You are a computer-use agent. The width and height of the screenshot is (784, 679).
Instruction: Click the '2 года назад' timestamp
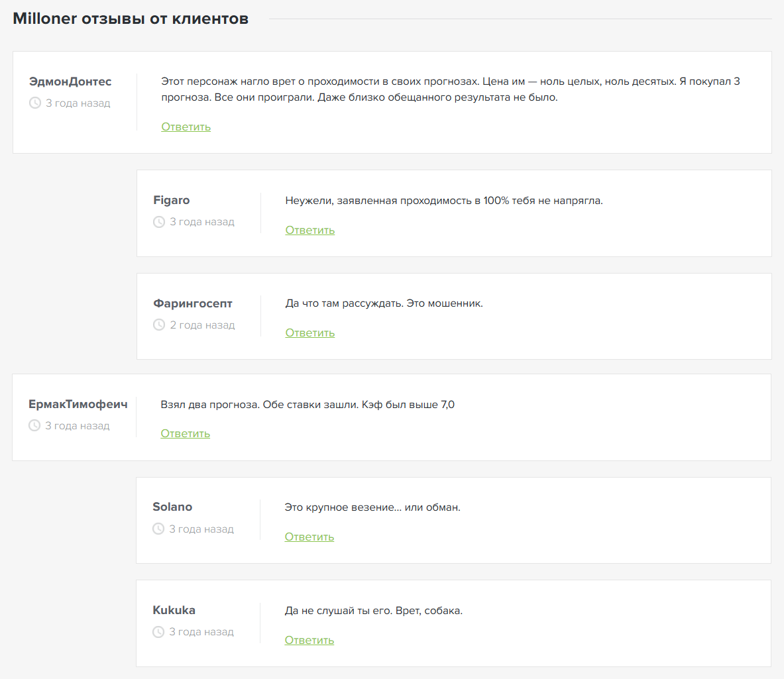pos(202,325)
